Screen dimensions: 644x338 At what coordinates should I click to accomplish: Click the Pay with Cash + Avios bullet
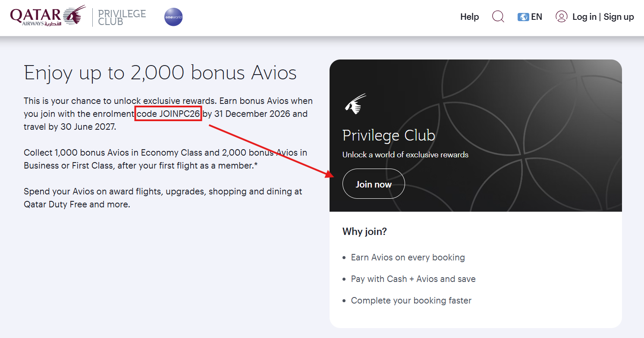412,279
